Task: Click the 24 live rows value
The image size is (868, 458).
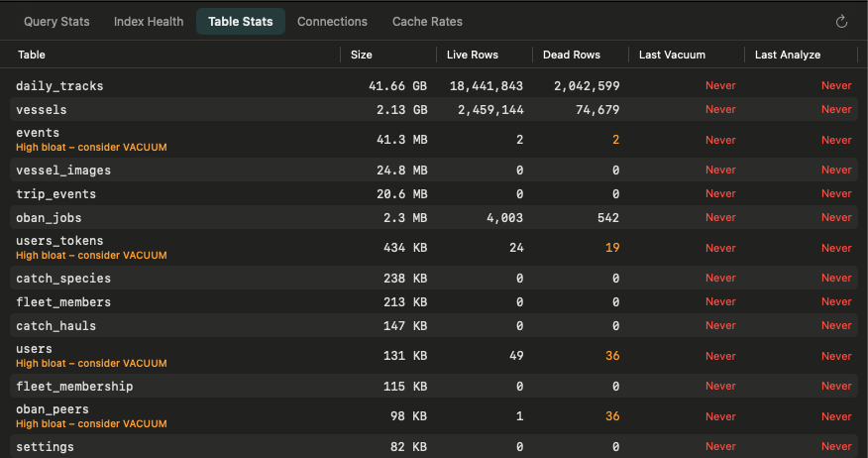Action: [516, 248]
